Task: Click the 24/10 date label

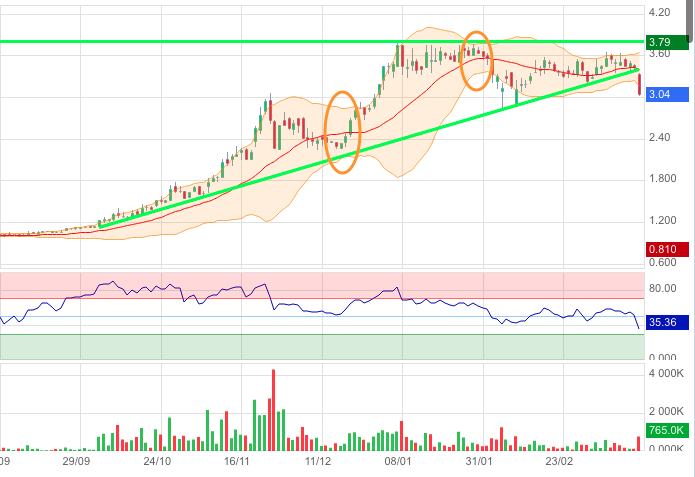Action: [157, 461]
